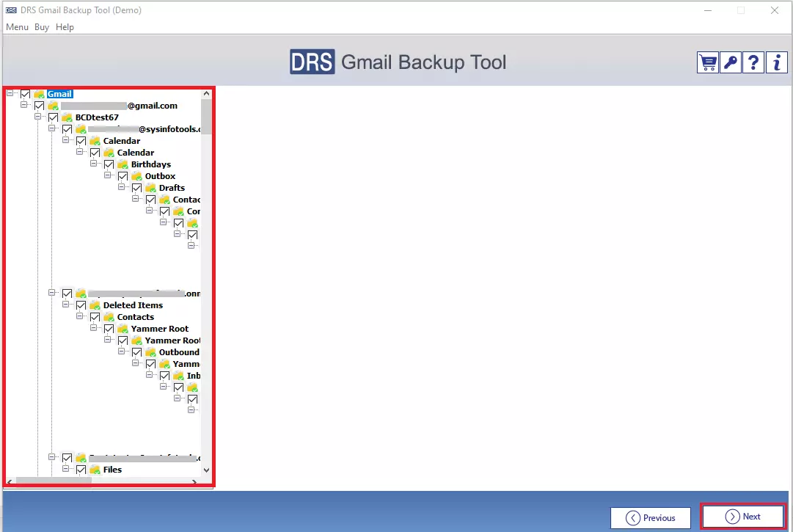Collapse the Birthdays tree node

pos(94,164)
